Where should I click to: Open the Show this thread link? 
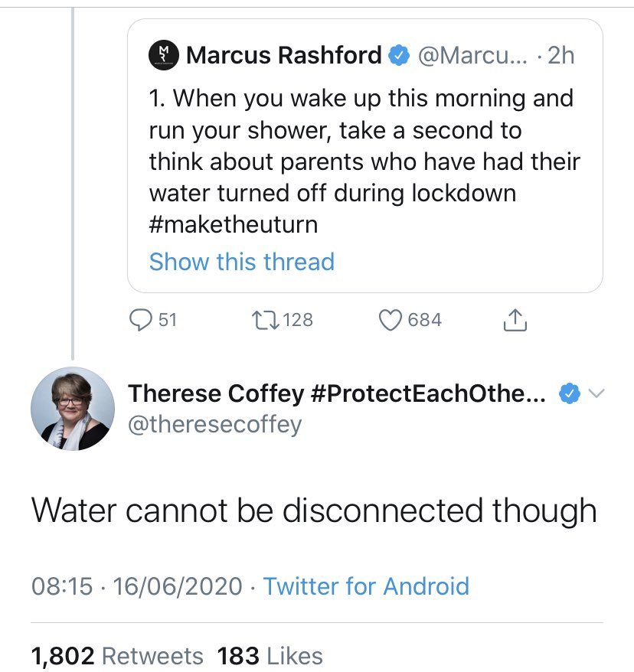241,262
